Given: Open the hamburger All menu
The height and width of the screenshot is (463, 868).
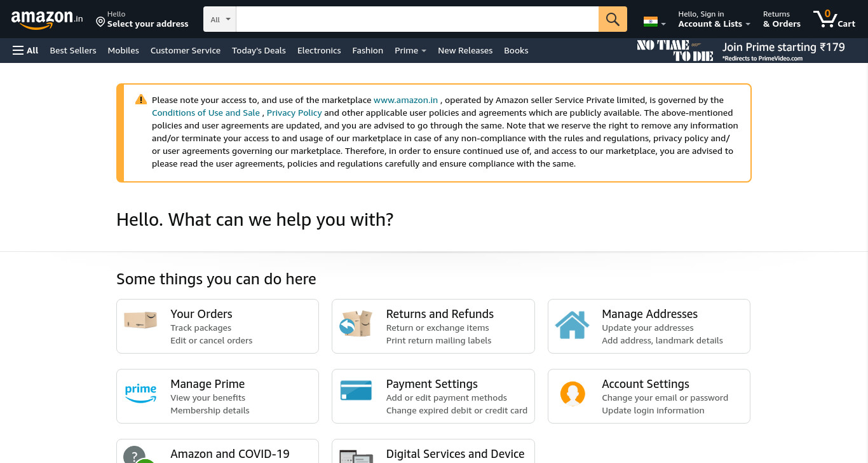Looking at the screenshot, I should 25,50.
